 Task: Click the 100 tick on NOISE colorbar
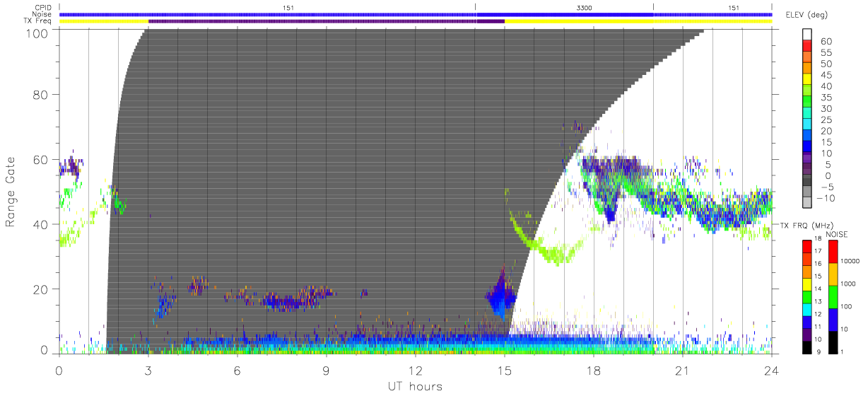[846, 307]
